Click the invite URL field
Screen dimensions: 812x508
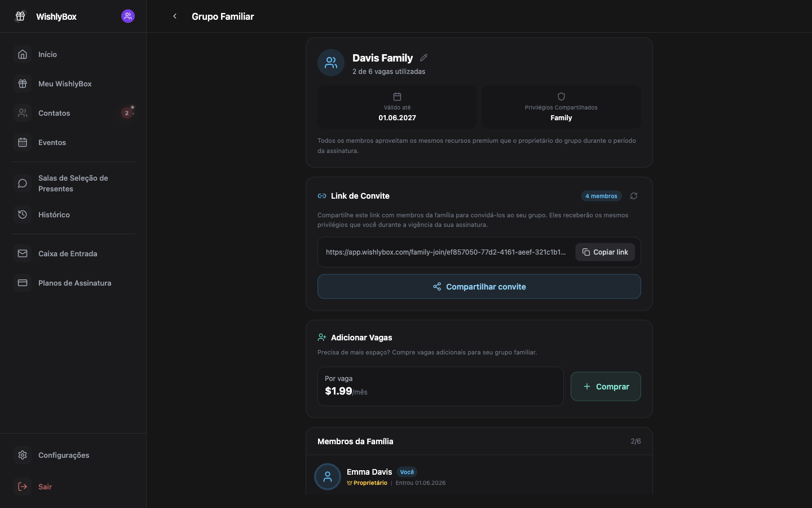(447, 252)
